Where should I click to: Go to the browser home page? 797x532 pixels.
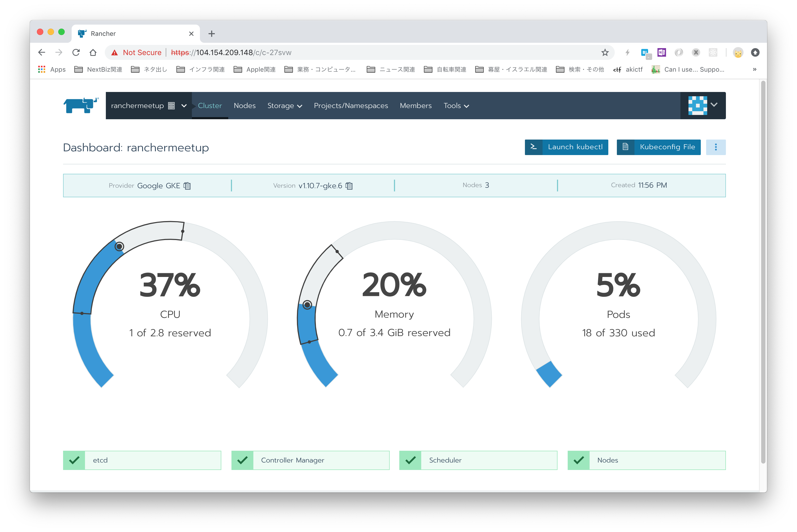93,52
